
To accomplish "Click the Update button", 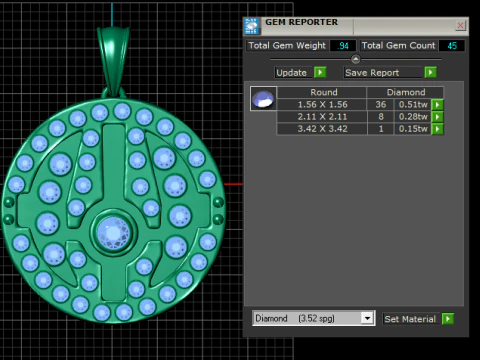I will [294, 73].
